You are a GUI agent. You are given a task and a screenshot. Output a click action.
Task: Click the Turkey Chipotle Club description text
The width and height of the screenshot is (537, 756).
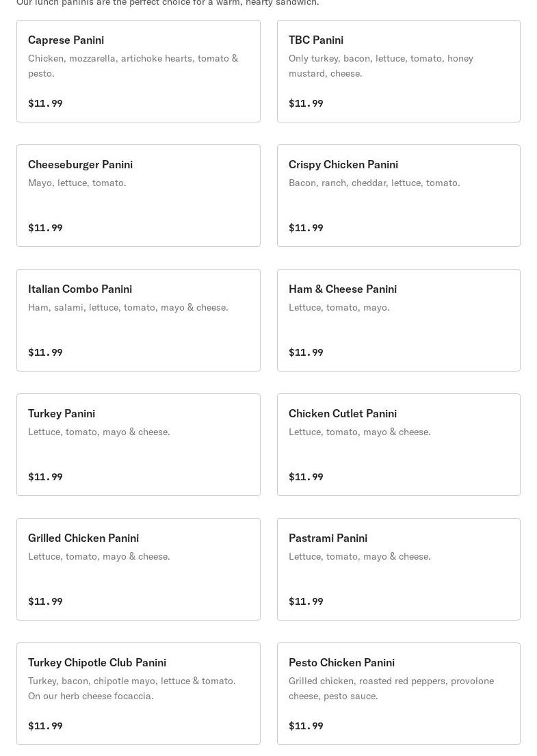[x=131, y=688]
